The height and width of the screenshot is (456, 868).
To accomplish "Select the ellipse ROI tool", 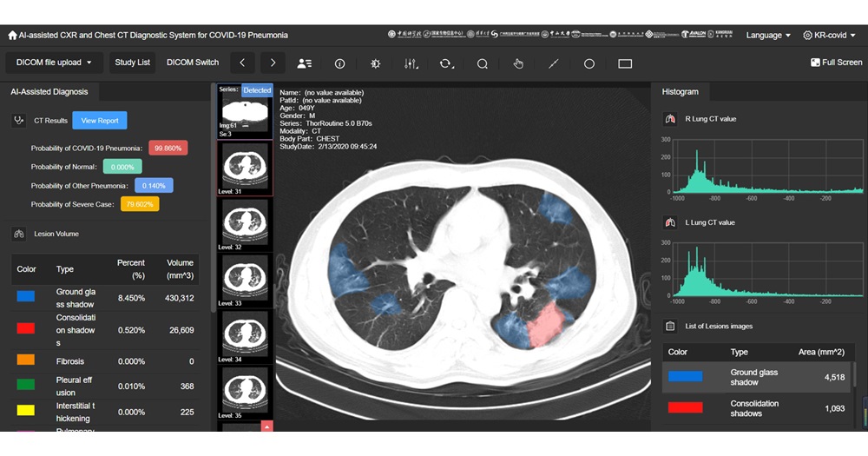I will click(x=589, y=63).
